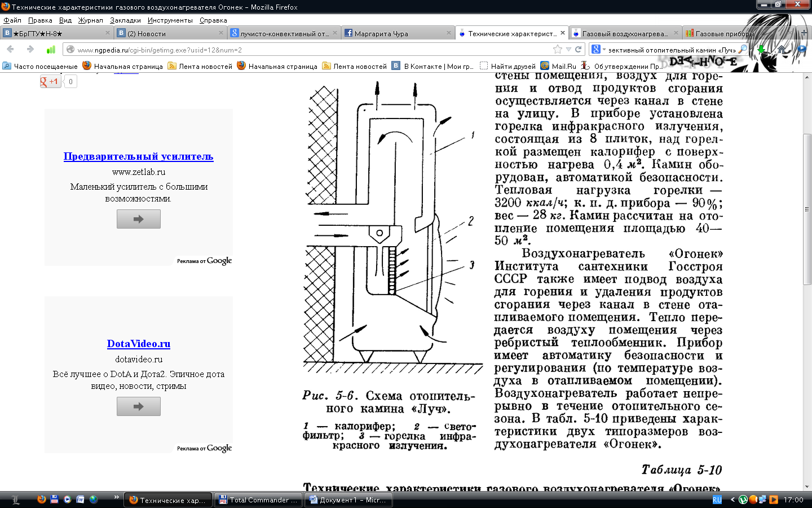Launch Firefox from quick launch

41,500
